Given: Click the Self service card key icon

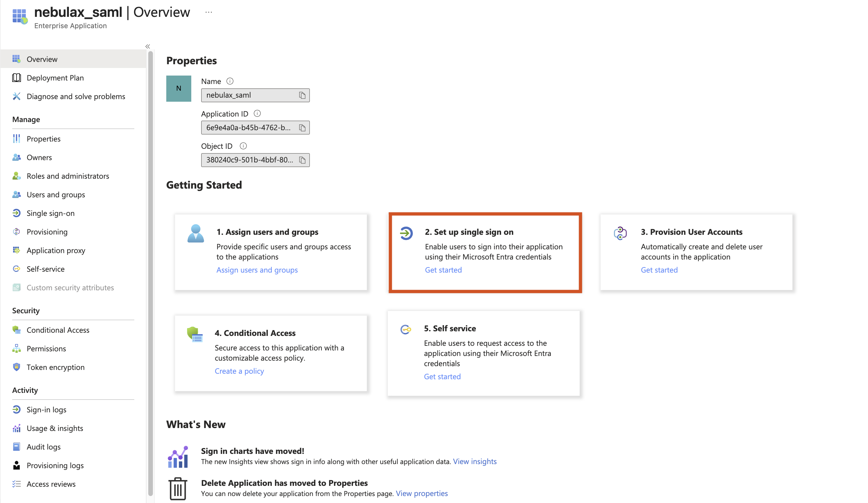Looking at the screenshot, I should point(406,330).
